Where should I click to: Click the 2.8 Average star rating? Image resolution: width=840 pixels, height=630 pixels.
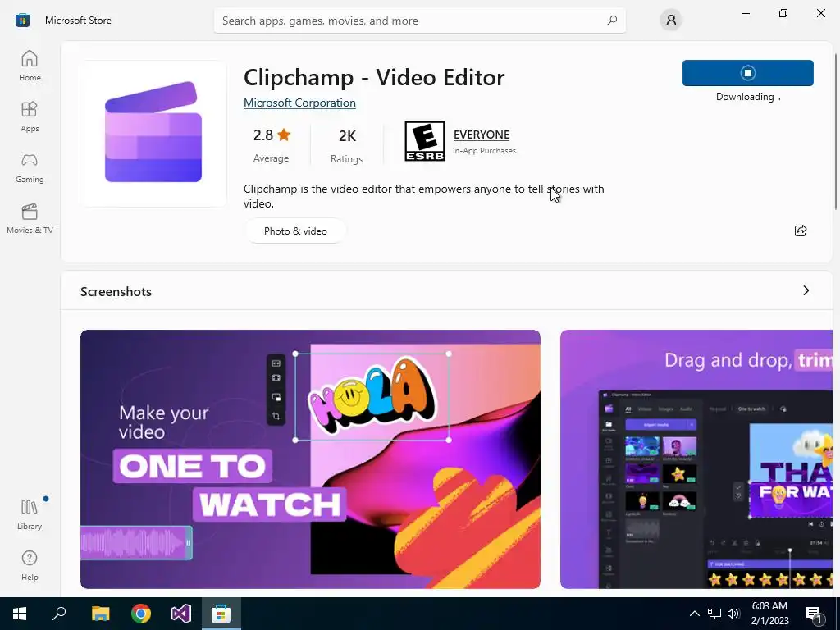pos(271,144)
